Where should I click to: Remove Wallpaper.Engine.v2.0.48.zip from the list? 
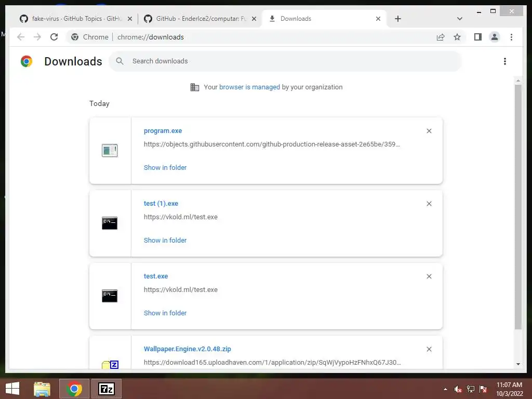click(x=429, y=349)
